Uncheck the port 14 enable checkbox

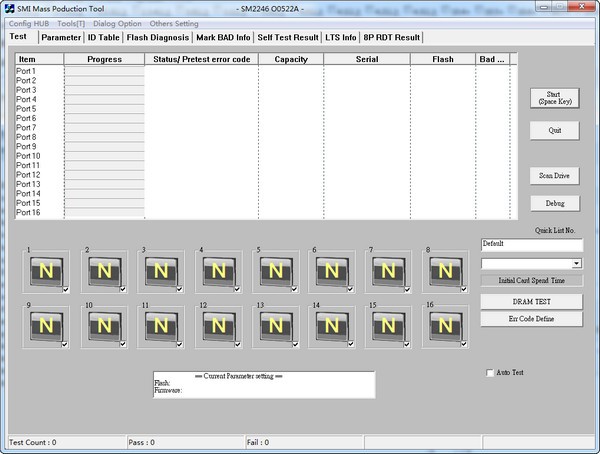pos(351,344)
